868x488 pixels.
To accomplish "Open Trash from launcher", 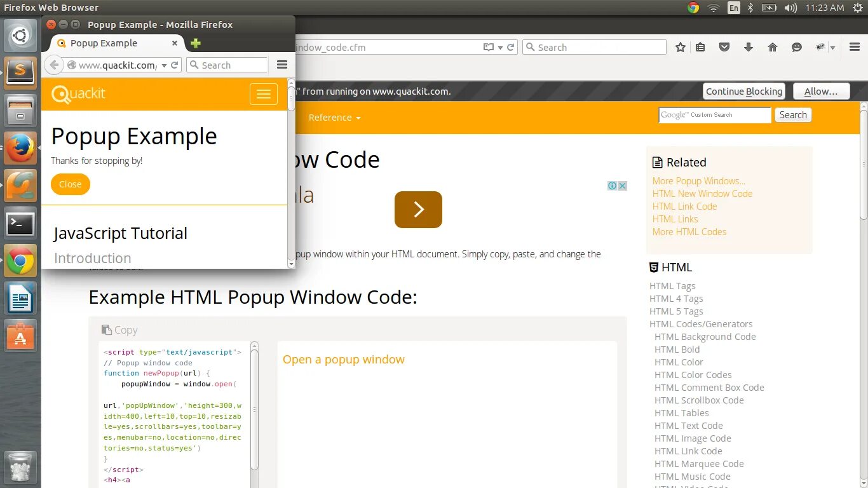I will (20, 467).
